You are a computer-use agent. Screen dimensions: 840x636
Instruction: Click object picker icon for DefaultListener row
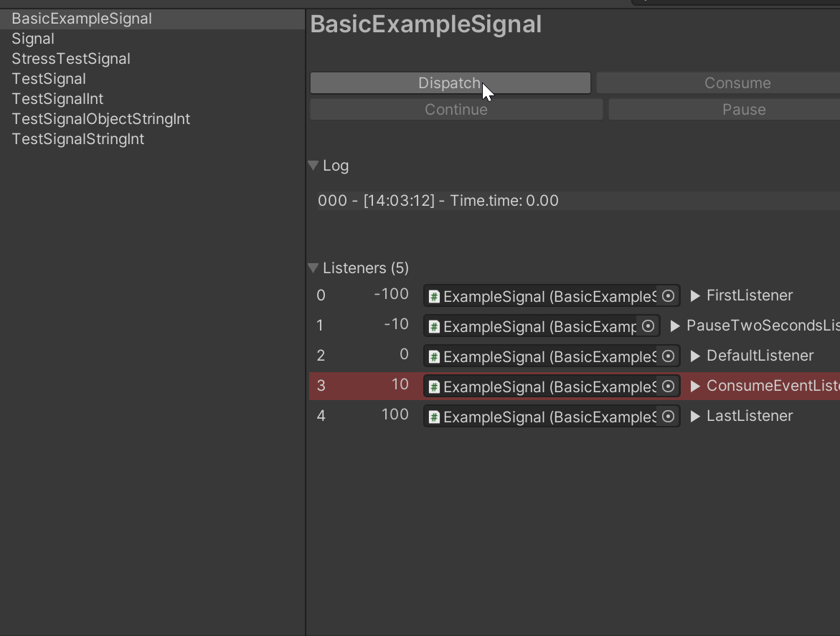(x=668, y=356)
